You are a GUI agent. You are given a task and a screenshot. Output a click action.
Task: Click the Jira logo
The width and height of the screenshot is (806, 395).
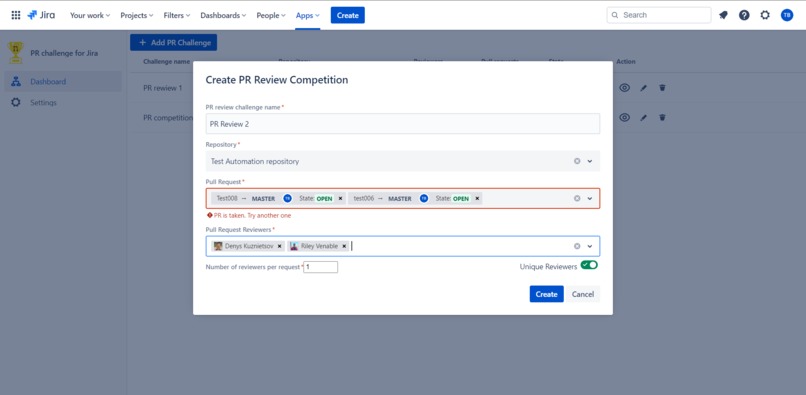click(41, 15)
